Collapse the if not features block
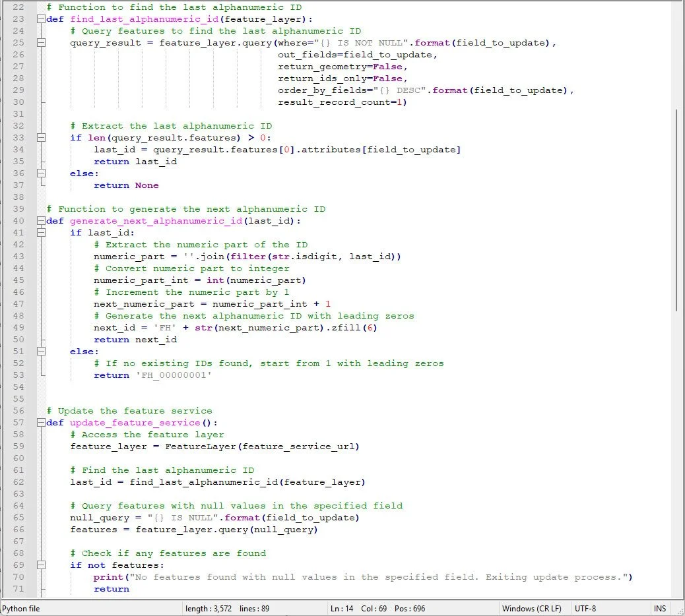 41,565
